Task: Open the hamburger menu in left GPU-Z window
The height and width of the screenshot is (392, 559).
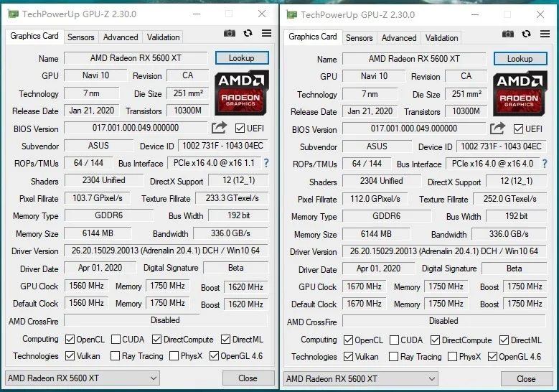Action: 267,33
